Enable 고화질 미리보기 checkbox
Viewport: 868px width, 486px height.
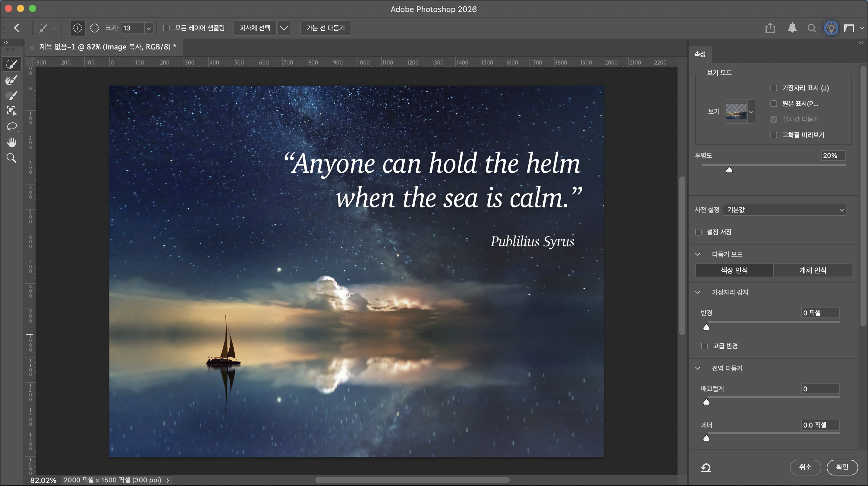774,135
